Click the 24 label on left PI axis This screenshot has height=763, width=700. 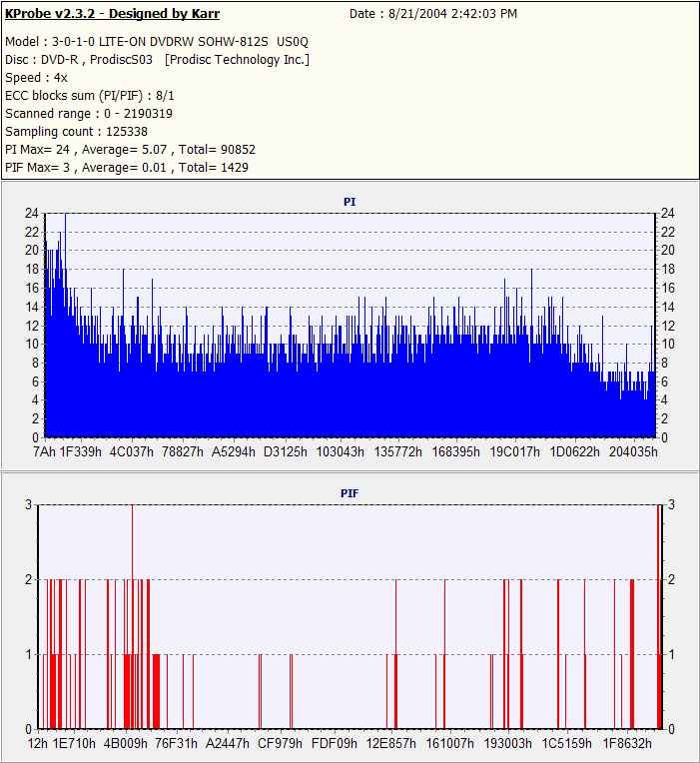(x=32, y=213)
